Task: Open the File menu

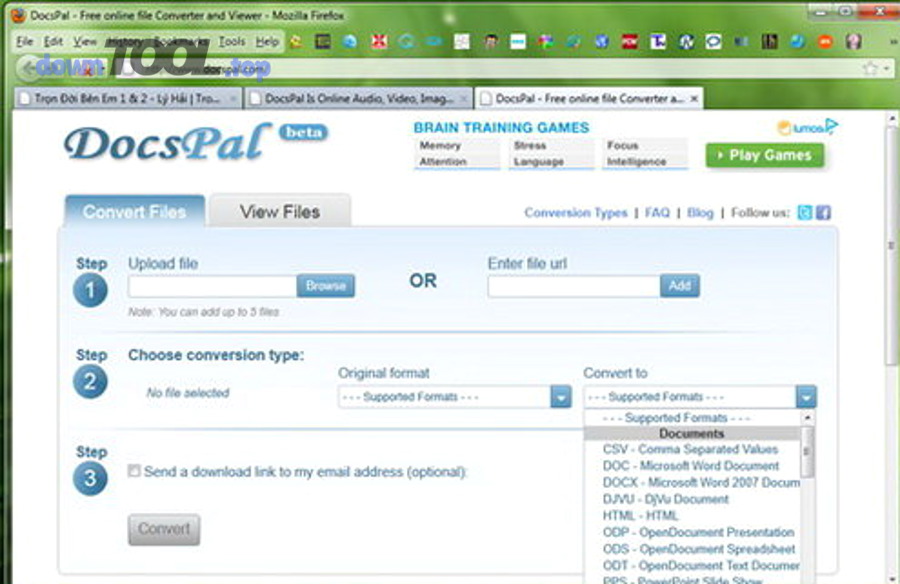Action: point(25,41)
